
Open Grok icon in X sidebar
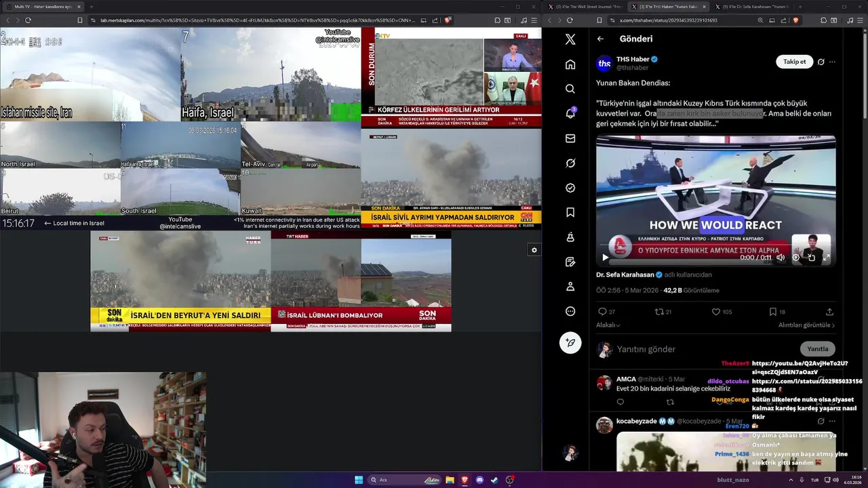(x=570, y=163)
